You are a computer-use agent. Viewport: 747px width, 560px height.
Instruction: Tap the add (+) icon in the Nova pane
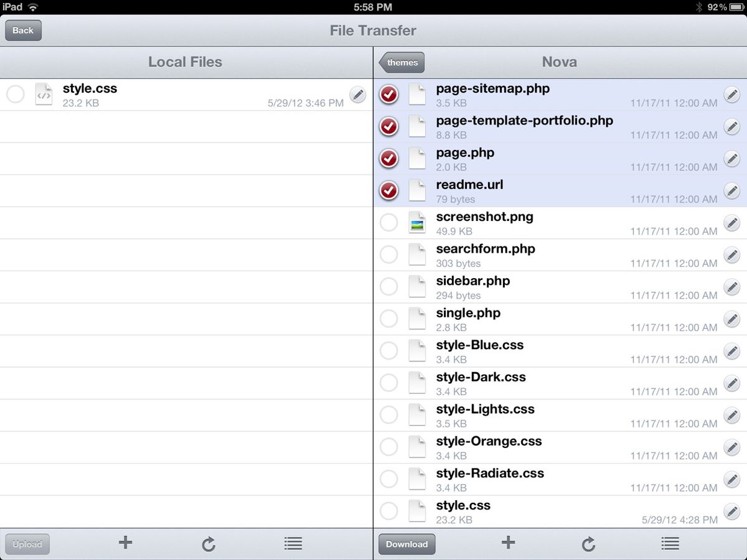coord(508,544)
